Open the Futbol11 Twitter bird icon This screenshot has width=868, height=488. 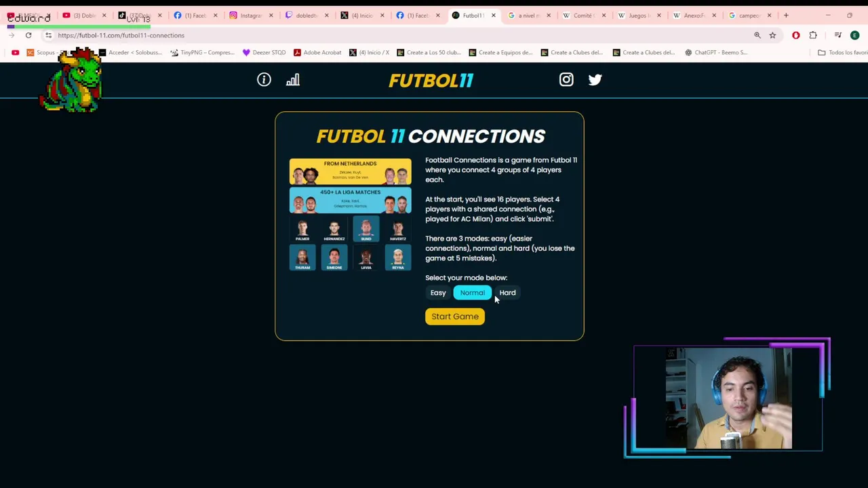click(x=595, y=80)
